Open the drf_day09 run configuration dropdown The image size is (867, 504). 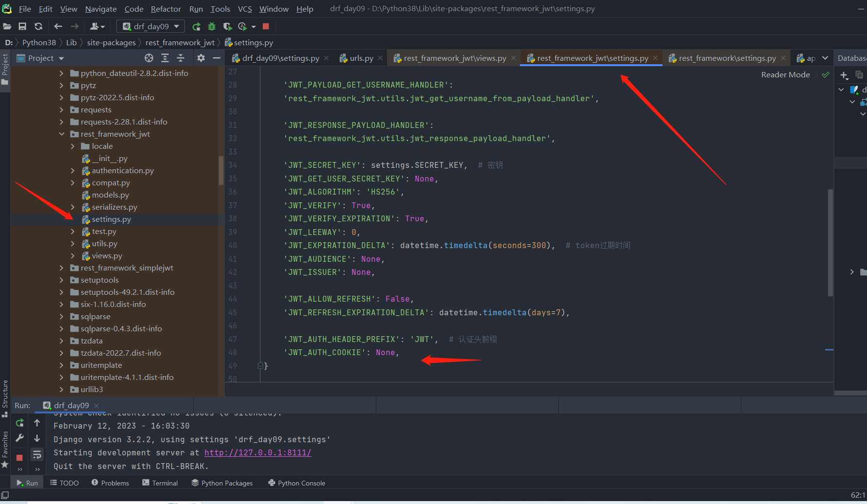pyautogui.click(x=151, y=26)
